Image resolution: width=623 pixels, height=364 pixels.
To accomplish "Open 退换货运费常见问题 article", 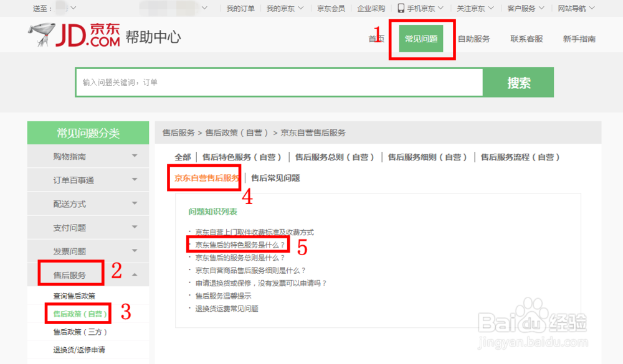I will 227,309.
